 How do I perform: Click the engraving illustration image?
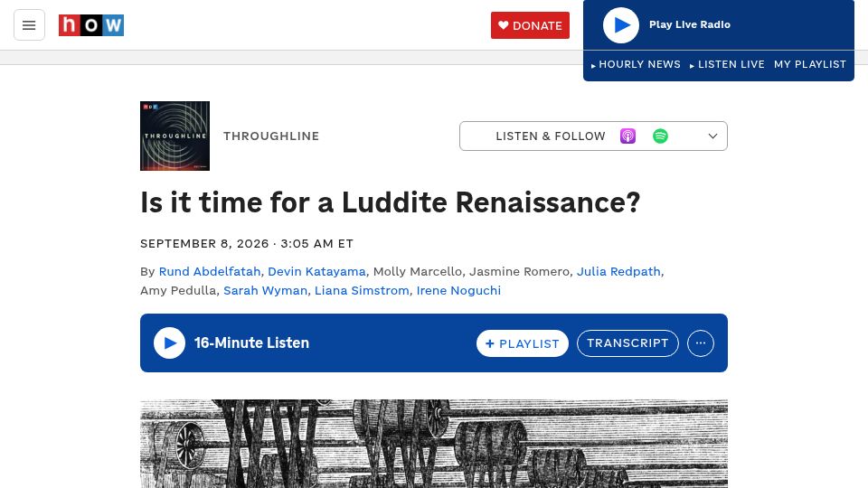pos(433,444)
